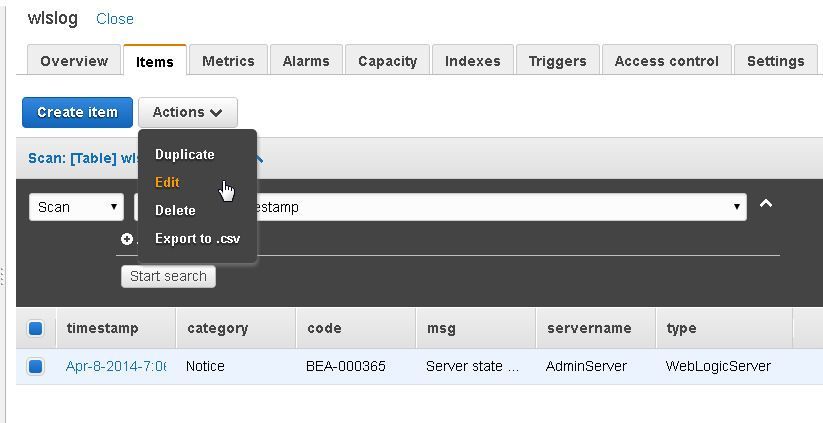The width and height of the screenshot is (823, 423).
Task: Collapse scan panel with up chevron icon
Action: pos(766,204)
